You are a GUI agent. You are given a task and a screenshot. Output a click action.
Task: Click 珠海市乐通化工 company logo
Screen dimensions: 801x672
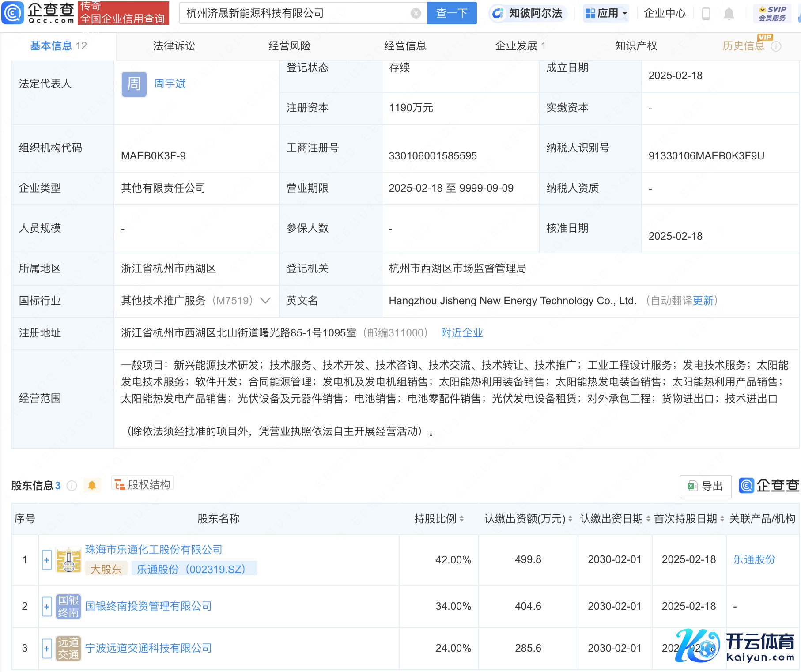68,560
